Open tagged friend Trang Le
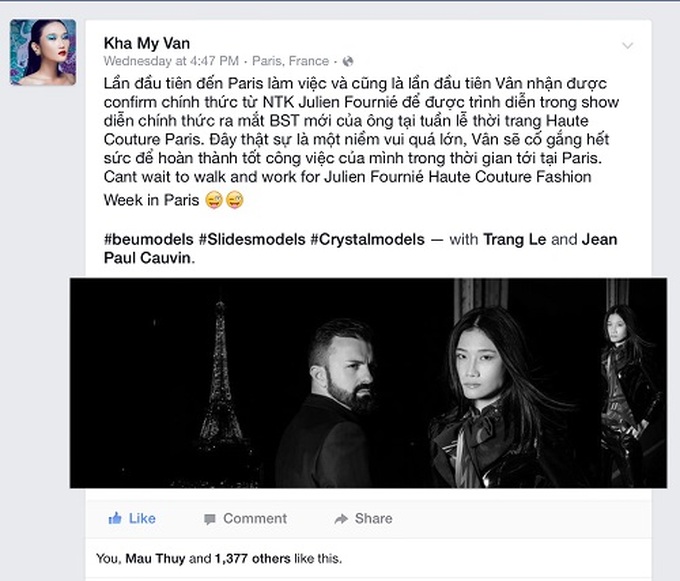This screenshot has height=581, width=680. (514, 239)
